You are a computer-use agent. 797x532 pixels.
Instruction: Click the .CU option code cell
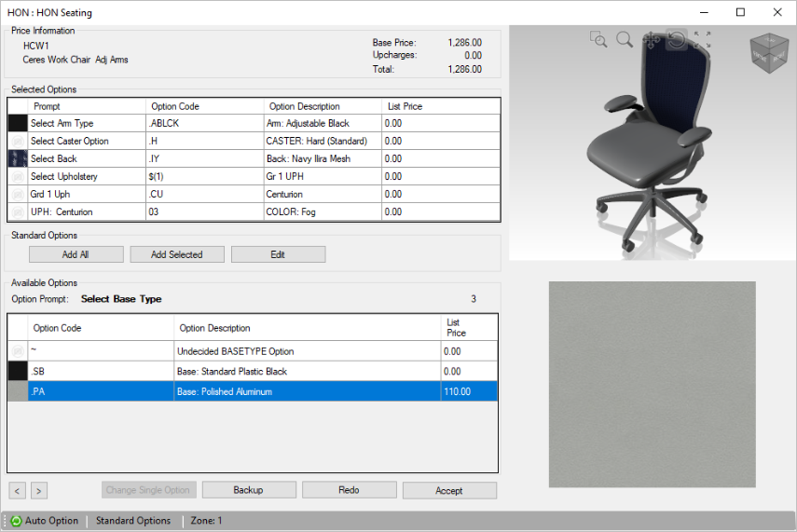point(205,194)
